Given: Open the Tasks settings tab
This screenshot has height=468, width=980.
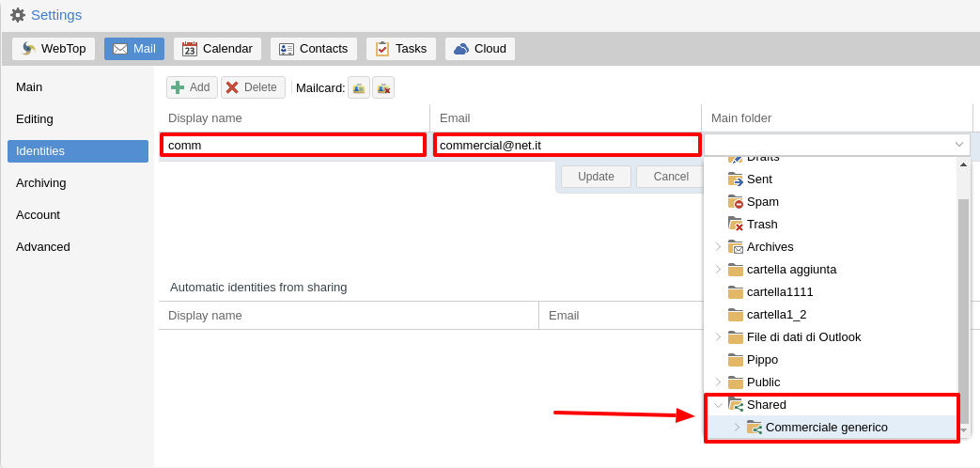Looking at the screenshot, I should [x=401, y=49].
